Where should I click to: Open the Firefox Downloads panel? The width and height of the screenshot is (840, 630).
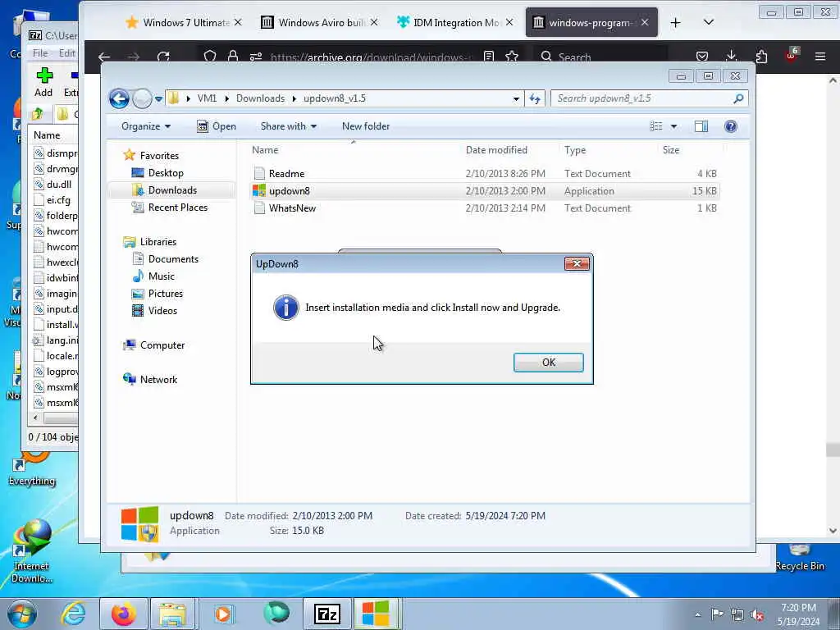[731, 57]
